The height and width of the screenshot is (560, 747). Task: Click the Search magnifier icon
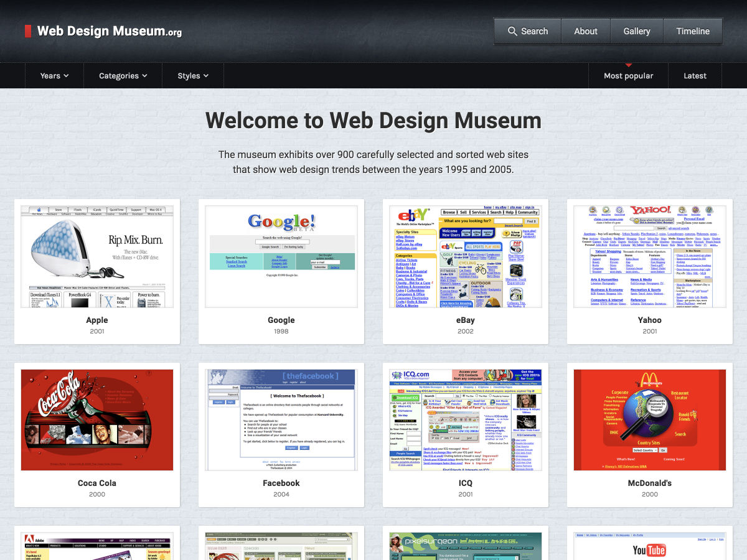512,31
